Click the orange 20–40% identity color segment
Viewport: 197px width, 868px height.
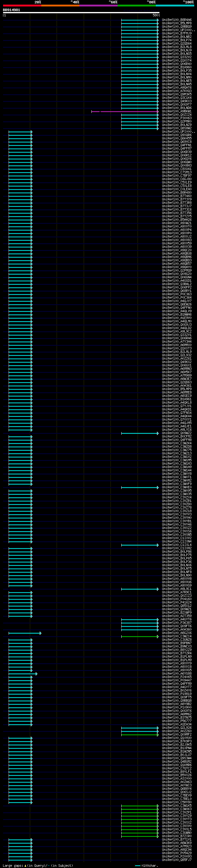[60, 6]
